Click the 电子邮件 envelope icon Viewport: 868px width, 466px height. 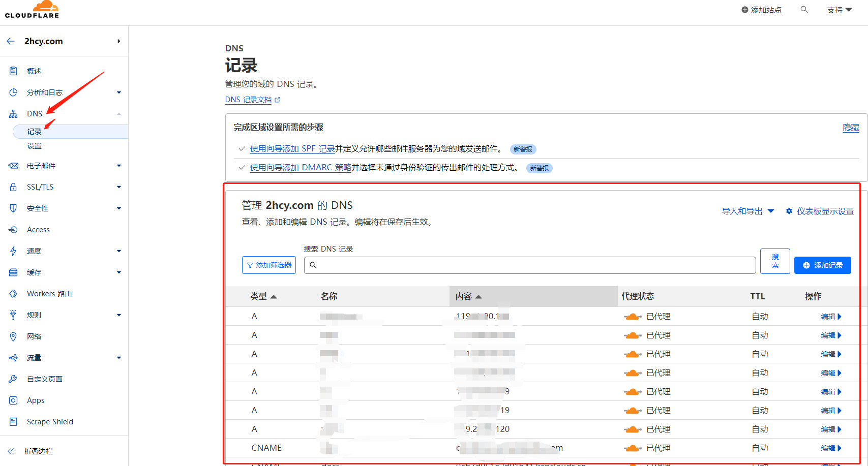pyautogui.click(x=13, y=166)
